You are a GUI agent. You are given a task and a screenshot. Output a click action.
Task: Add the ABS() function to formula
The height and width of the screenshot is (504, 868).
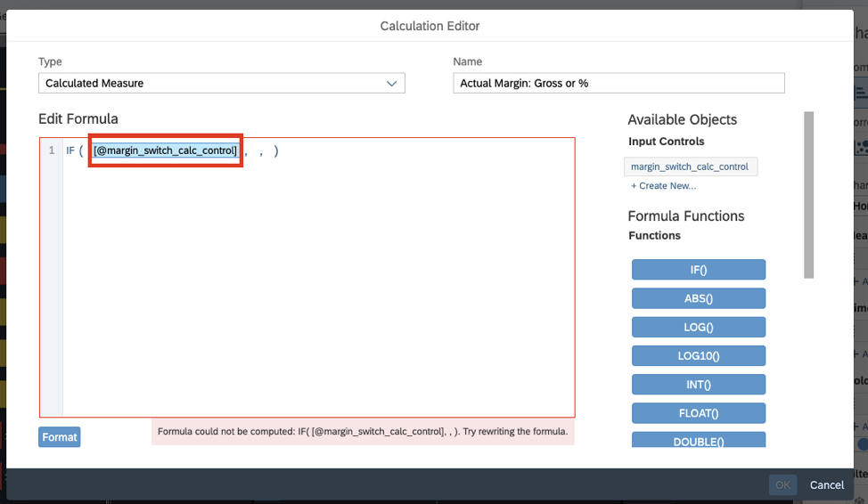pos(698,298)
